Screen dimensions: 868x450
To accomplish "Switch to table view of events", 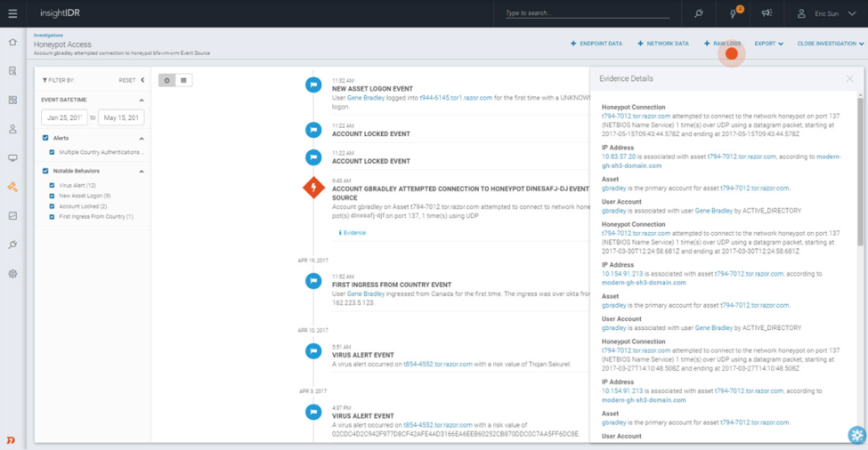I will [183, 80].
